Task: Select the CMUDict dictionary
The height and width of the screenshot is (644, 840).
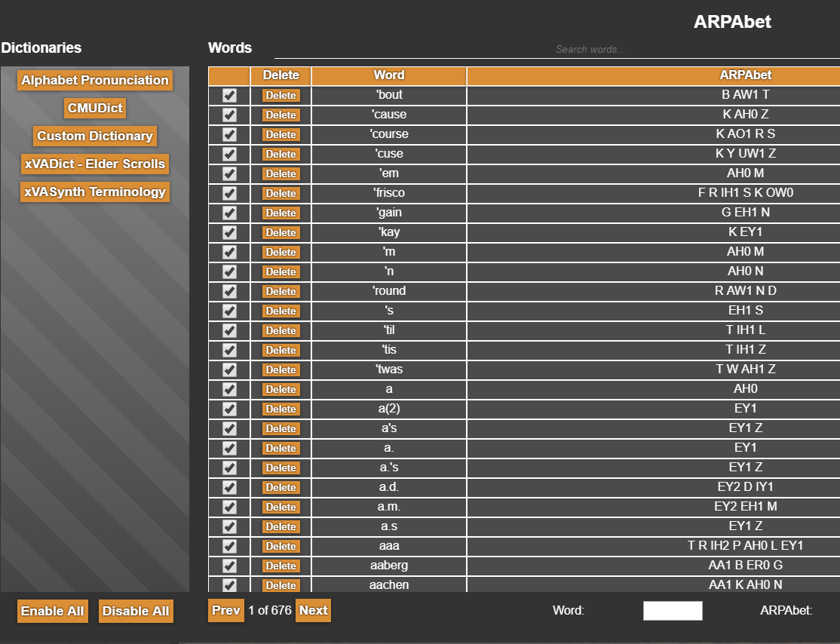Action: tap(95, 109)
